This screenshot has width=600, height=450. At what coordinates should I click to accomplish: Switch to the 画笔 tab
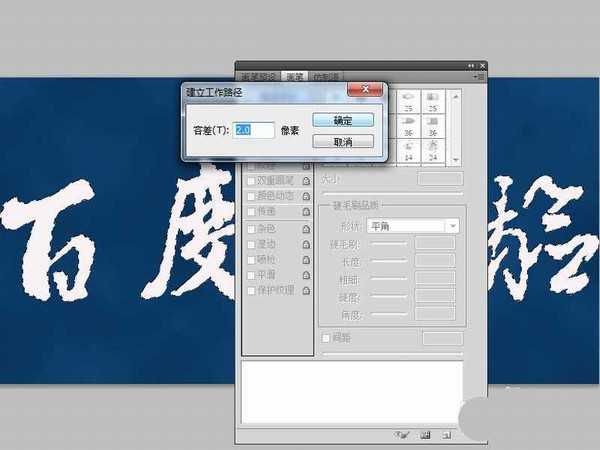[295, 77]
